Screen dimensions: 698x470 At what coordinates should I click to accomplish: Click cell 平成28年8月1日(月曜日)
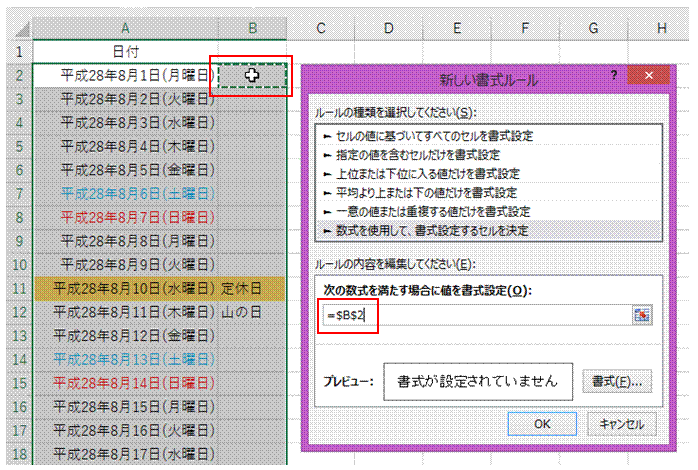(126, 75)
